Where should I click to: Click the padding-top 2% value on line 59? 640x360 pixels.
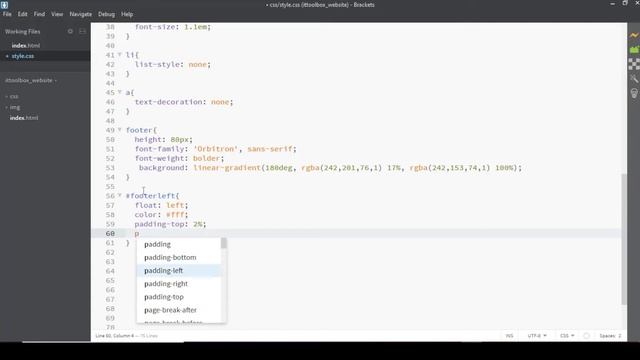198,224
